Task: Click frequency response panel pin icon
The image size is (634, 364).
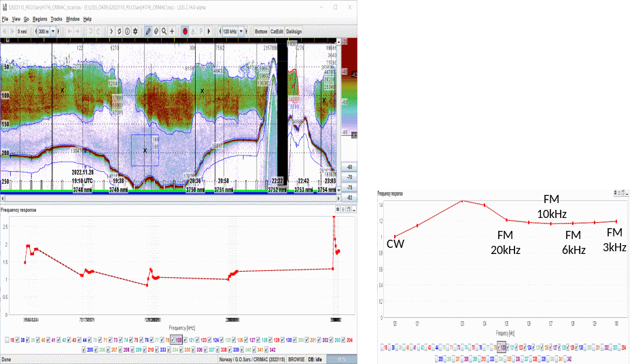Action: point(338,210)
